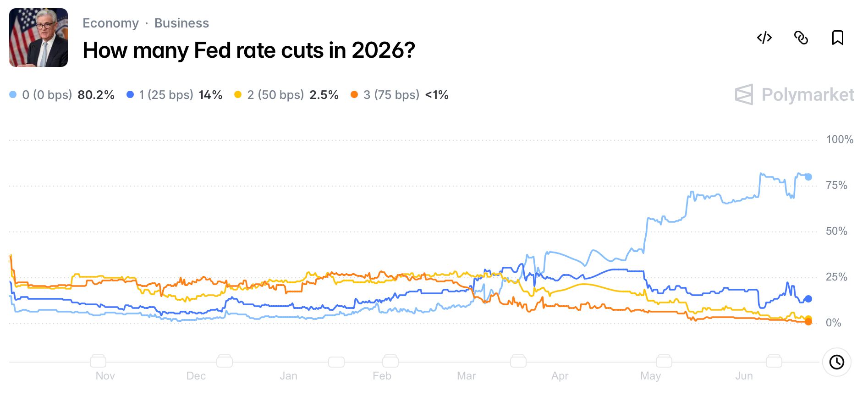Viewport: 868px width, 396px height.
Task: Select the Nov marker on the timeline
Action: [105, 376]
